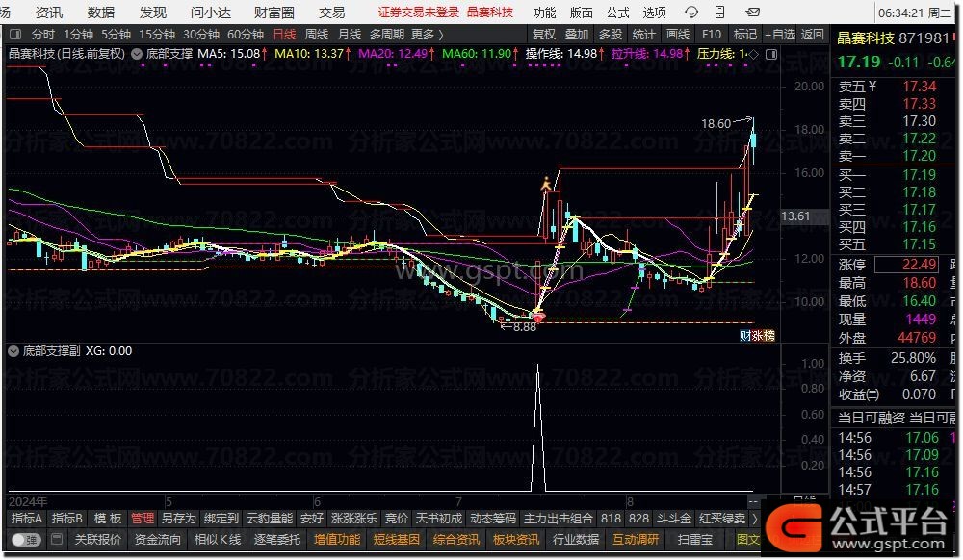963x560 pixels.
Task: Toggle the 弹 switch at bottom left
Action: [26, 540]
